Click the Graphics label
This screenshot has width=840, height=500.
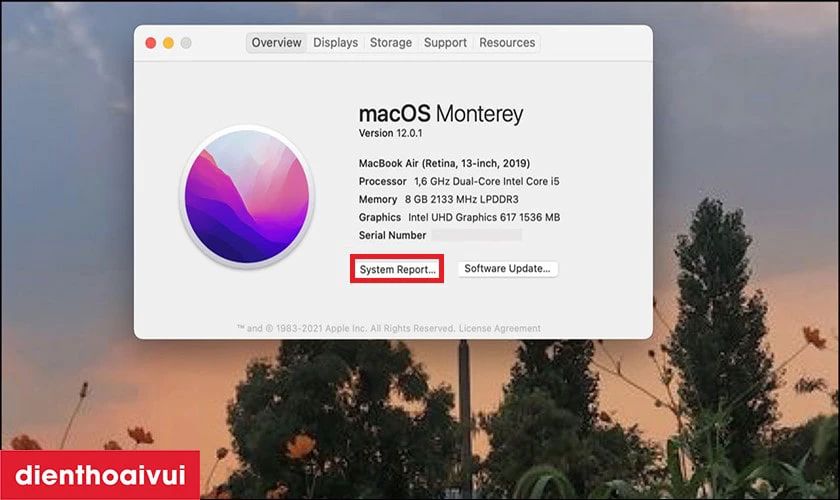point(380,217)
